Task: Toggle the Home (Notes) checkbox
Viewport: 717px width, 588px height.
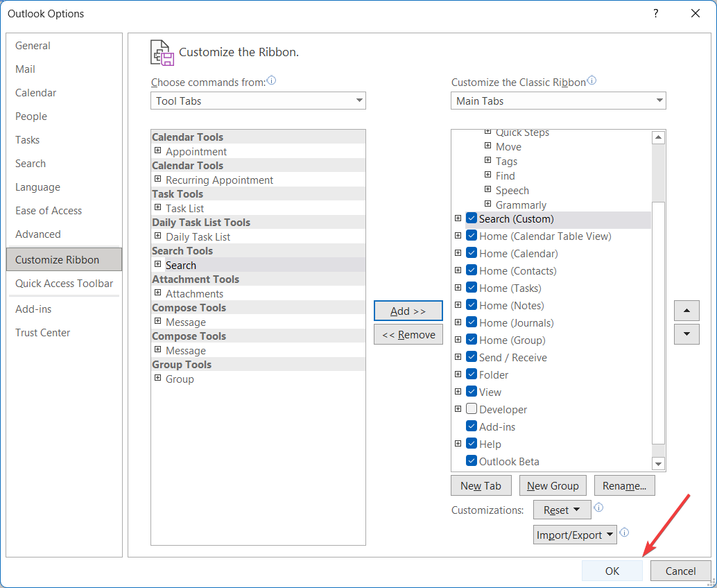Action: tap(472, 305)
